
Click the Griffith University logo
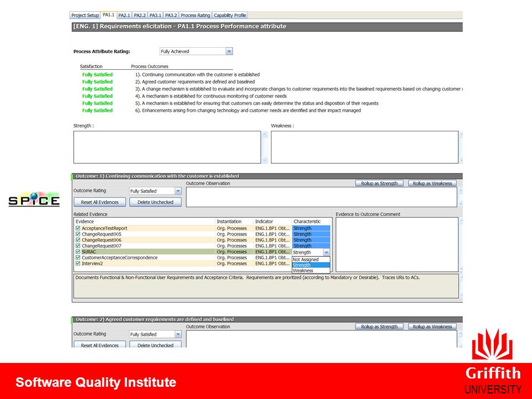(x=493, y=361)
